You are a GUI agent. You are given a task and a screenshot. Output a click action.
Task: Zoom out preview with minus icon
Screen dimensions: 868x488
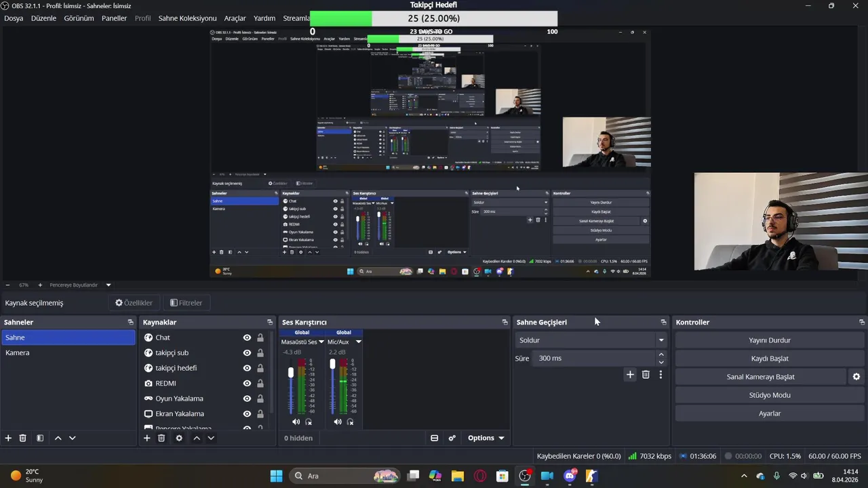click(7, 285)
